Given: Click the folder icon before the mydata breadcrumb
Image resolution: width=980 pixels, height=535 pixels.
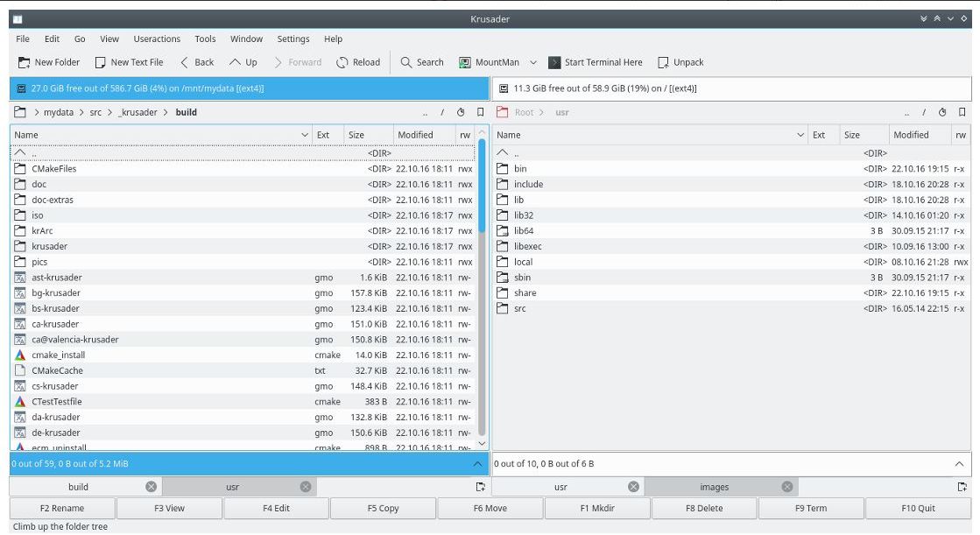Looking at the screenshot, I should [x=20, y=112].
